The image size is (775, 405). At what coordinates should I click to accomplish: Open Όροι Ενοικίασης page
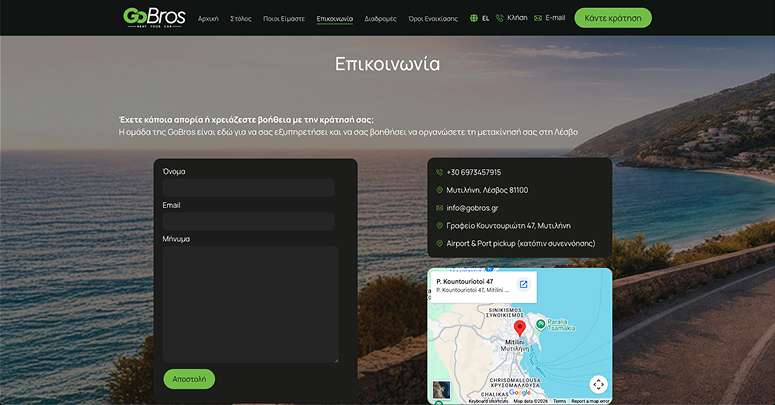(x=433, y=19)
